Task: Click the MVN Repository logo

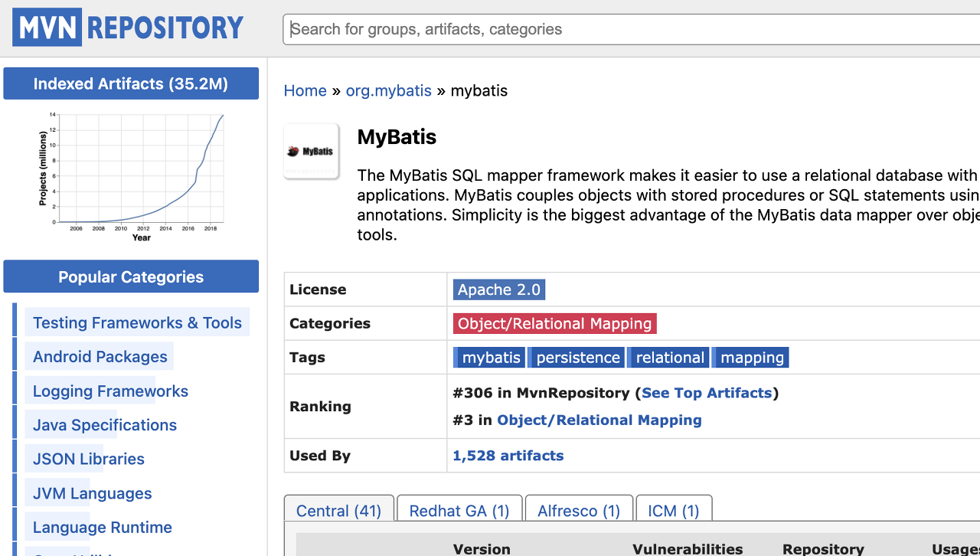Action: coord(129,28)
